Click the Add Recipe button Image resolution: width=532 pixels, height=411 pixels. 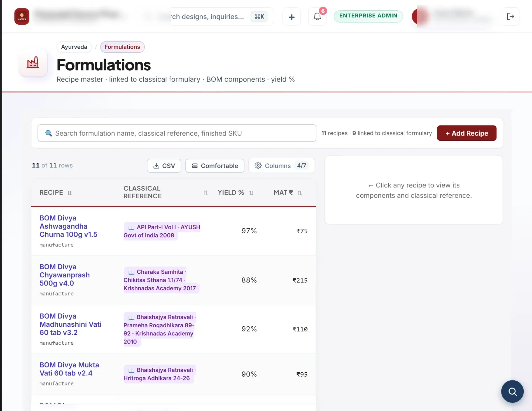pos(466,133)
